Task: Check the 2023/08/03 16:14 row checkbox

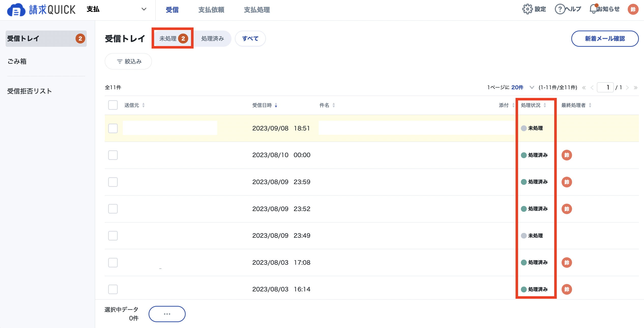Action: pos(113,289)
